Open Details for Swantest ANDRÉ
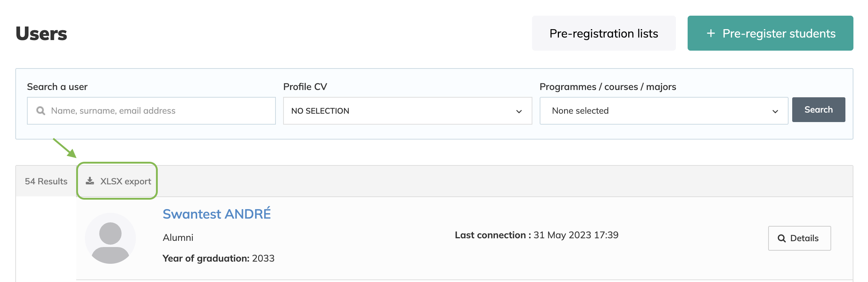 point(799,238)
